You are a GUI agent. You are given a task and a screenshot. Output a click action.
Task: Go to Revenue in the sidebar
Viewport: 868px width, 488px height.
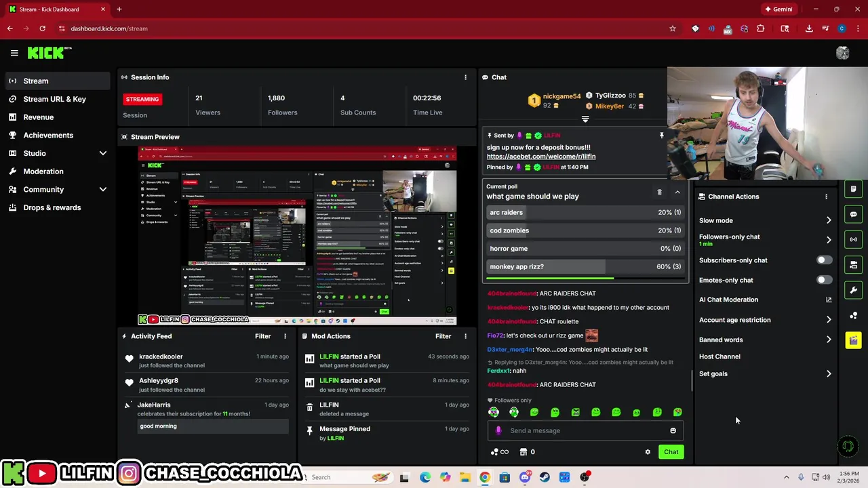(x=57, y=117)
